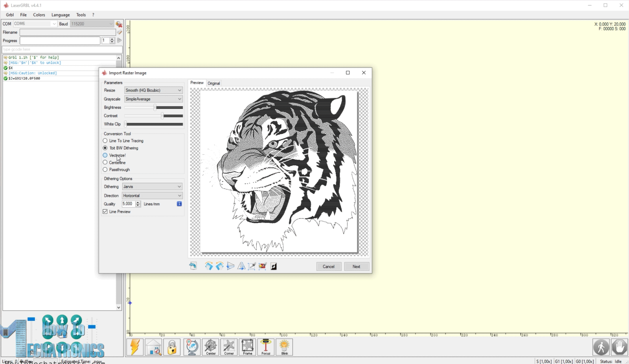The image size is (629, 364).
Task: Click the gcode command input field
Action: [61, 49]
